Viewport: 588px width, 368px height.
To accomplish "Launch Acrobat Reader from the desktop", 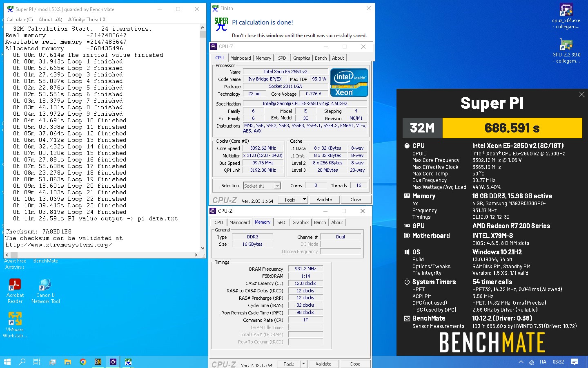I will click(15, 291).
